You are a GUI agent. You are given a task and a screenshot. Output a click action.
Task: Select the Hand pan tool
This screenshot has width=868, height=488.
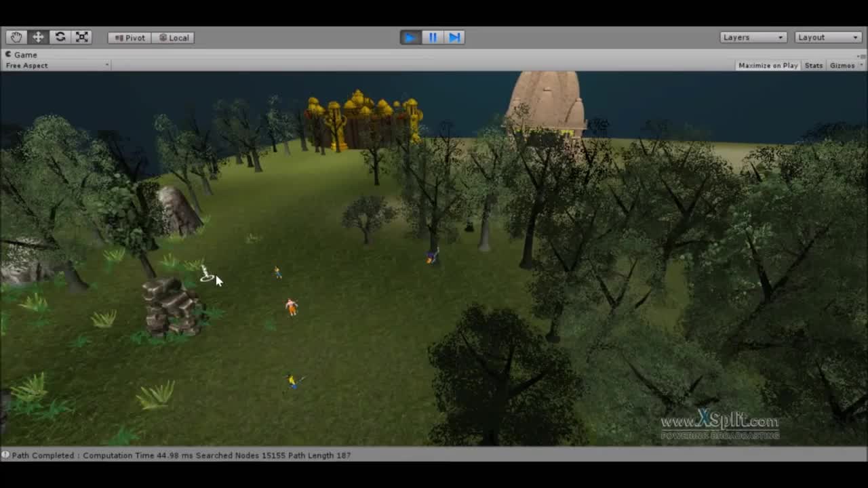click(x=16, y=37)
